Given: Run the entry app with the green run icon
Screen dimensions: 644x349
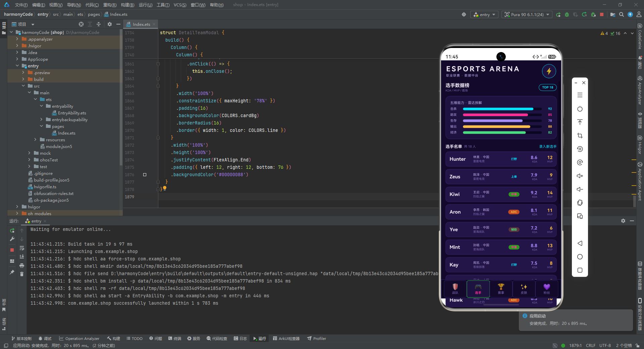Looking at the screenshot, I should [x=558, y=15].
